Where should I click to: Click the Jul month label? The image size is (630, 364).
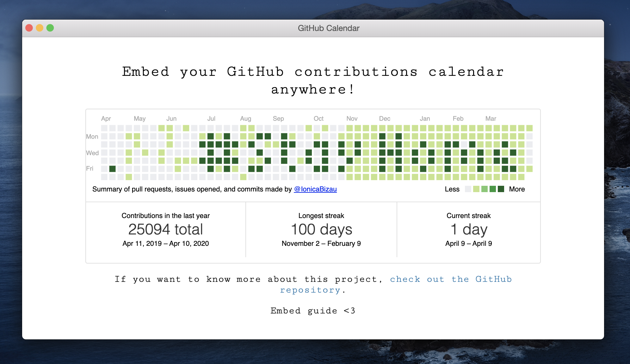coord(211,118)
